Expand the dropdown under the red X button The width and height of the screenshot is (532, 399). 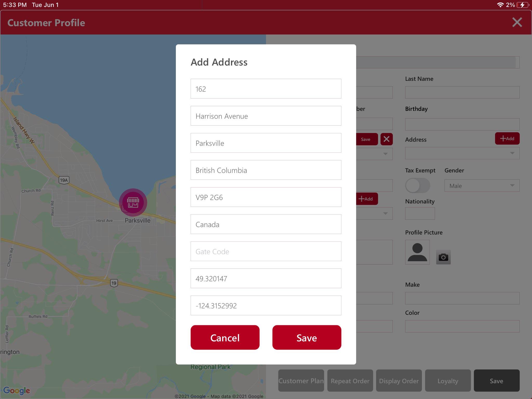tap(374, 154)
